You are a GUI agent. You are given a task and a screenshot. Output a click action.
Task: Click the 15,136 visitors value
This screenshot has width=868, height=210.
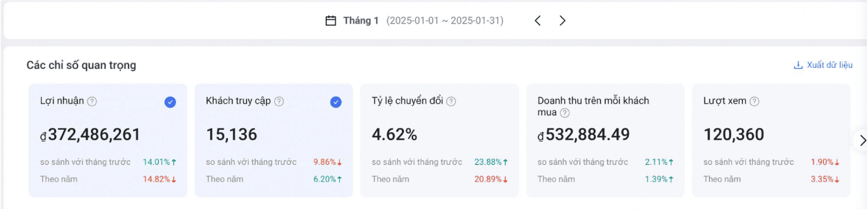pyautogui.click(x=231, y=135)
